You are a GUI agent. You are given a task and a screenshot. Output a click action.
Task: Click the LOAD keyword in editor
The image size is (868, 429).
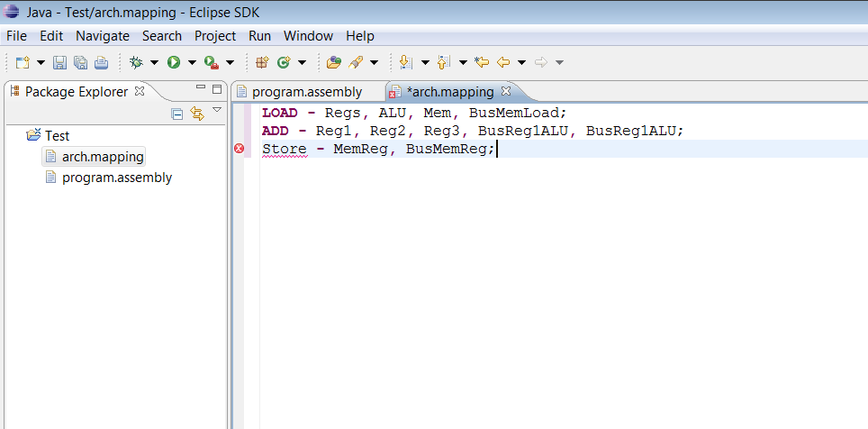280,113
